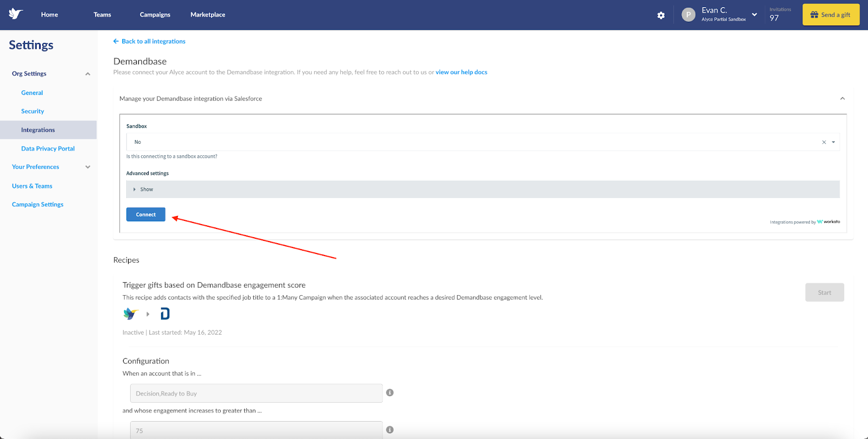
Task: Click the Send a gift button
Action: (x=831, y=15)
